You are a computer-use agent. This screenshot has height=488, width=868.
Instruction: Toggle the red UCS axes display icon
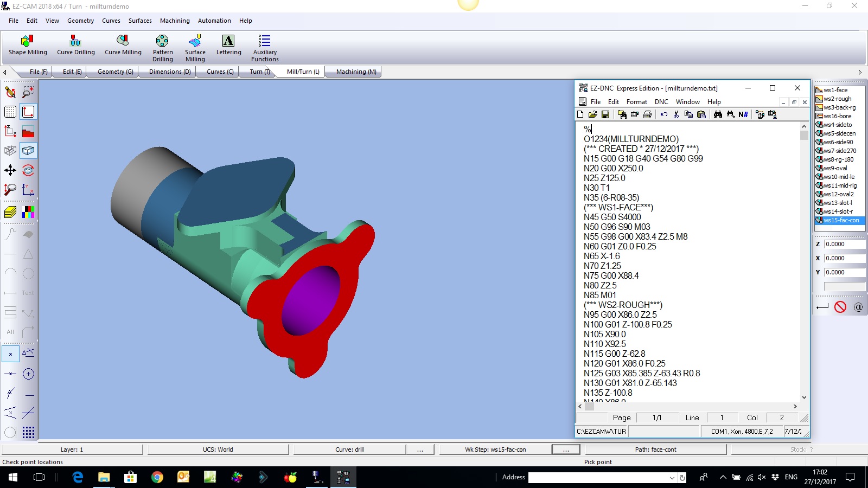click(x=28, y=112)
